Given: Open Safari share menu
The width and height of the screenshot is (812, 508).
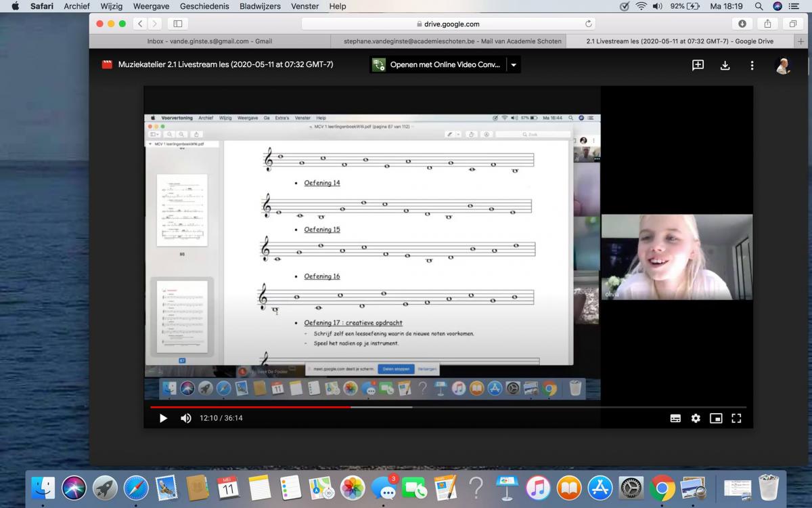Looking at the screenshot, I should [x=767, y=24].
